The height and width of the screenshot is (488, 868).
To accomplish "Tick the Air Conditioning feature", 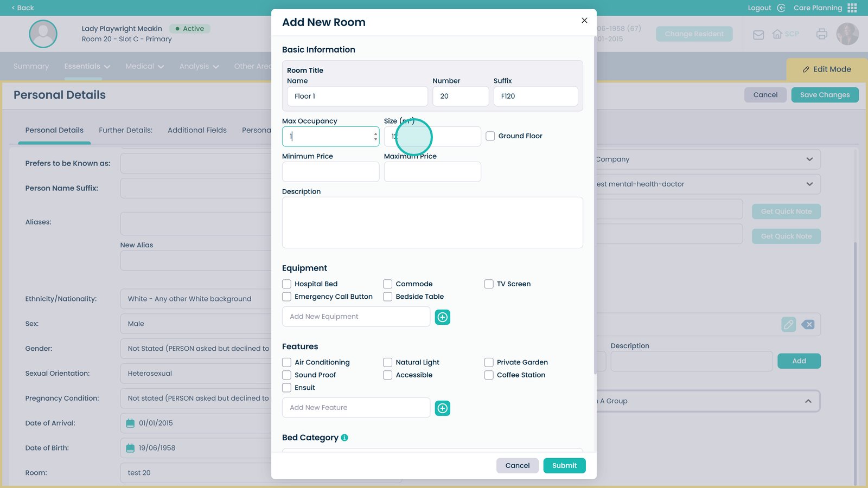I will tap(287, 362).
